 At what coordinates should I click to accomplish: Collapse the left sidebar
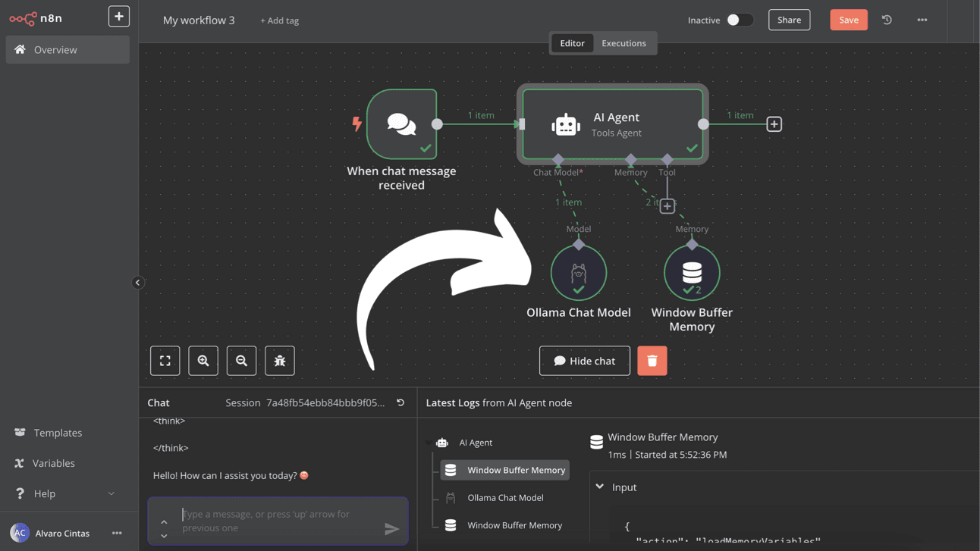click(138, 283)
